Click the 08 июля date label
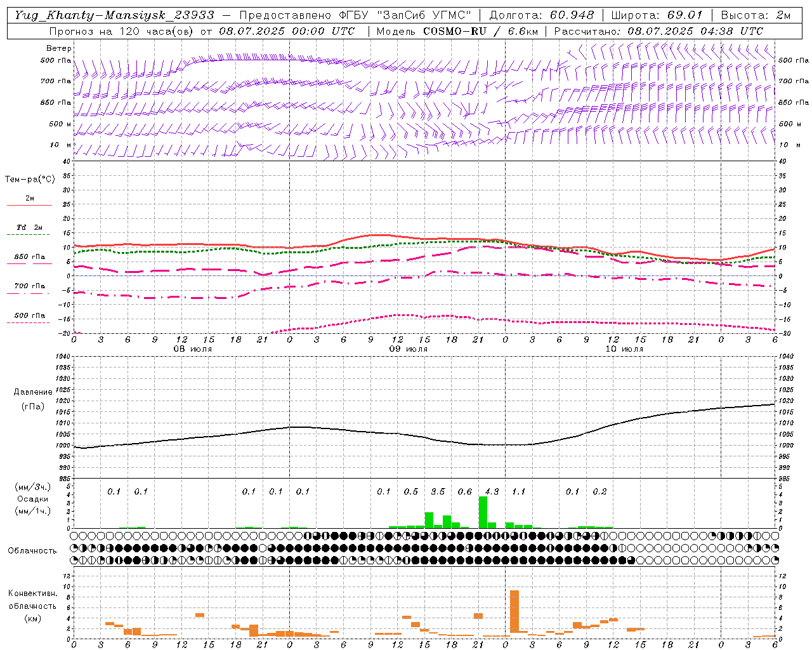Image resolution: width=812 pixels, height=650 pixels. tap(193, 349)
